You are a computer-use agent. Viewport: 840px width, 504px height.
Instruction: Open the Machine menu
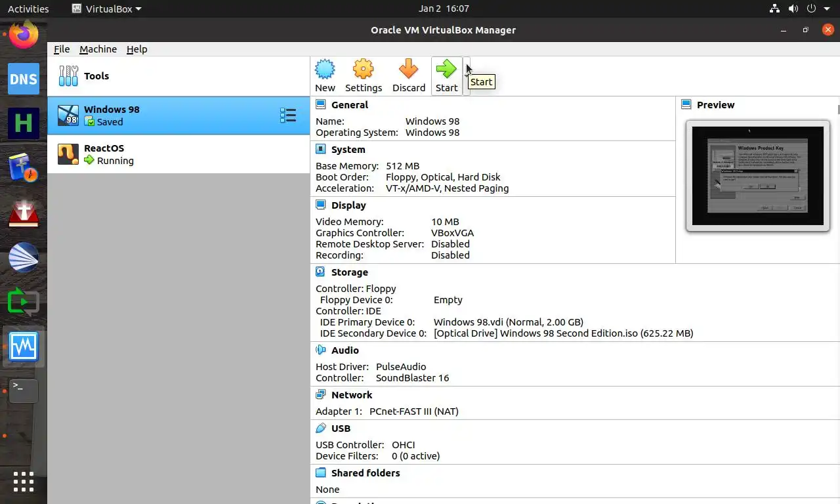[98, 49]
